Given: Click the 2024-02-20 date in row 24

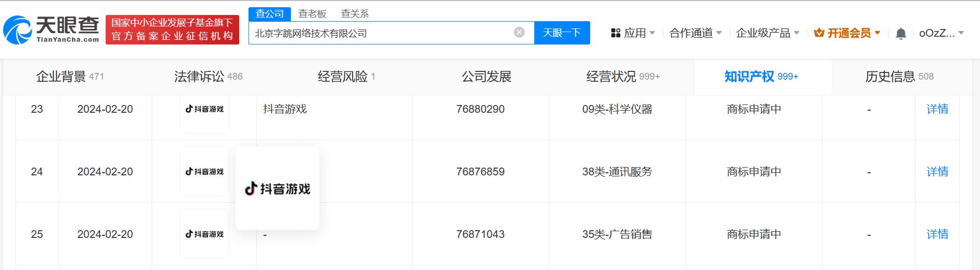Looking at the screenshot, I should [105, 172].
